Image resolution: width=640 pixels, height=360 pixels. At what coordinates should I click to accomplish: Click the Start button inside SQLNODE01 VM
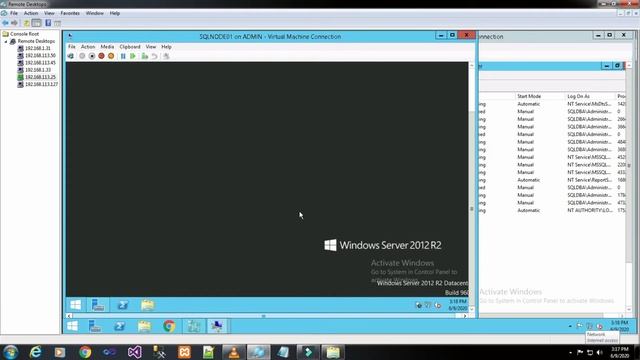point(76,304)
